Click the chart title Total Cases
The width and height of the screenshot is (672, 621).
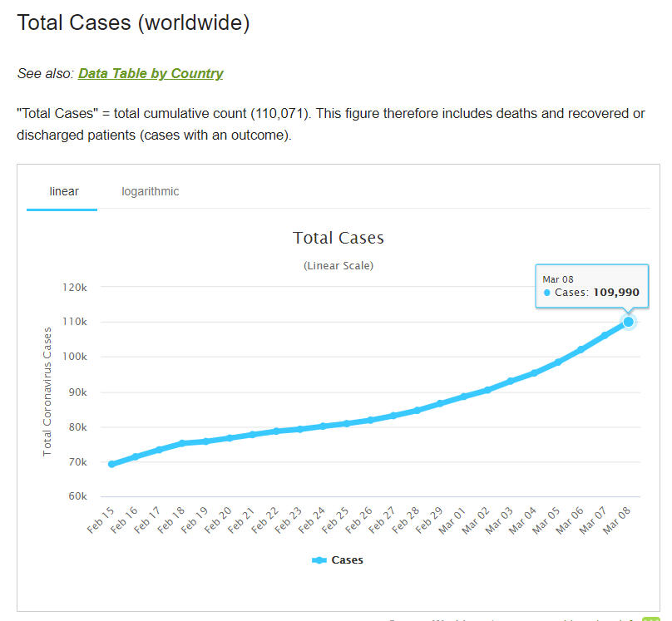(x=338, y=238)
